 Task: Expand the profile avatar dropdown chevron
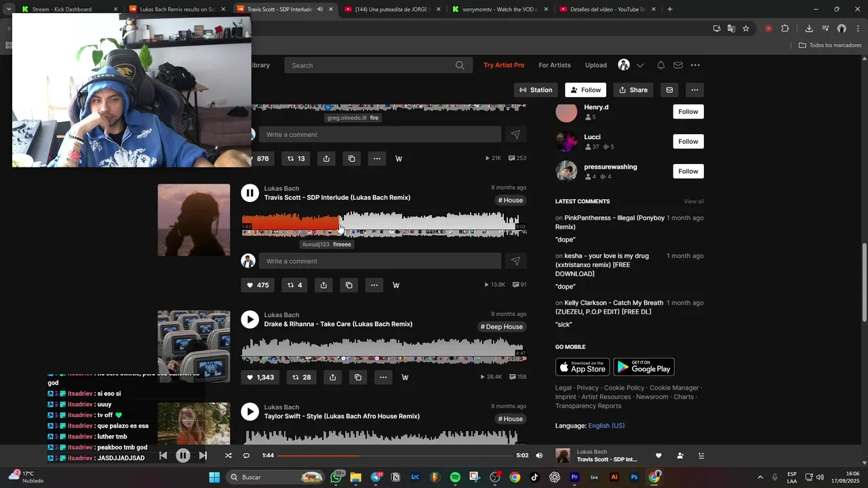pos(639,66)
